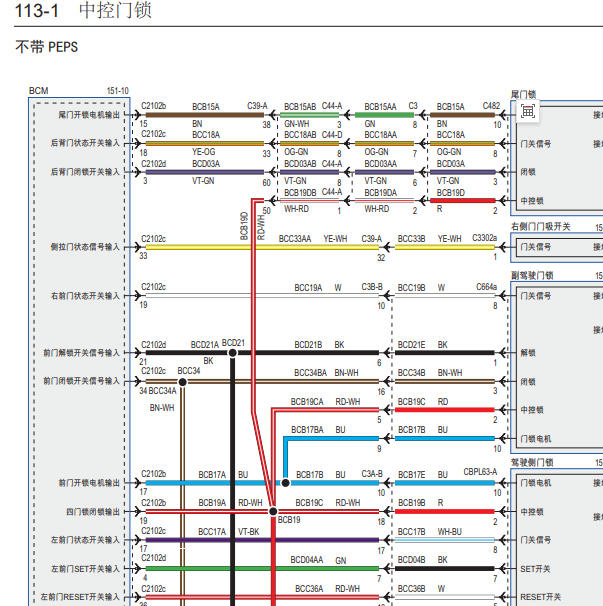Click the SET开关 pin label
Screen dimensions: 603x606
[535, 569]
